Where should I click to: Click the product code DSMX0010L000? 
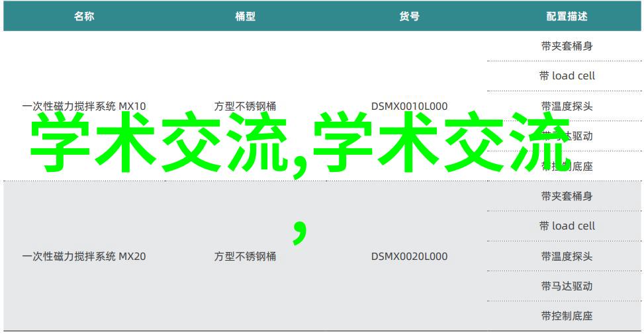click(410, 106)
